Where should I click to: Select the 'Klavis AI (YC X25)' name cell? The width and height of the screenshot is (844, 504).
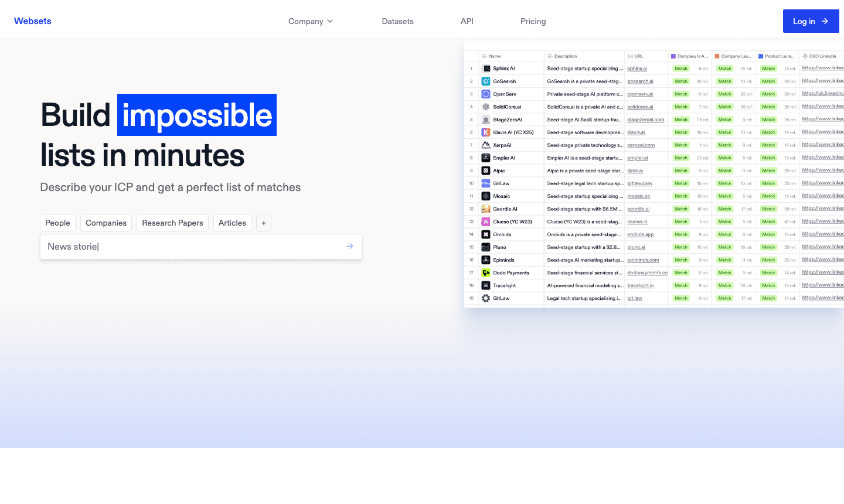click(511, 132)
